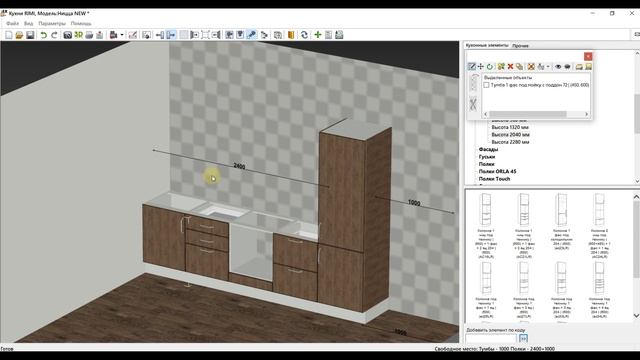Click the 1000 dimension label right of the tall cabinet
The width and height of the screenshot is (640, 360).
click(x=414, y=203)
